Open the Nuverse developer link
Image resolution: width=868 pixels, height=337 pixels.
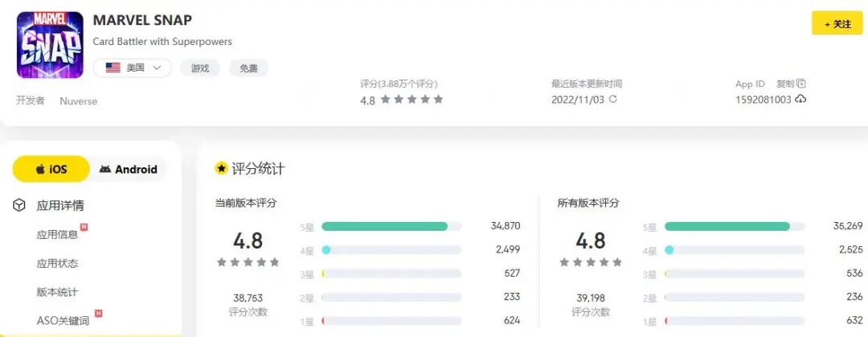[78, 101]
